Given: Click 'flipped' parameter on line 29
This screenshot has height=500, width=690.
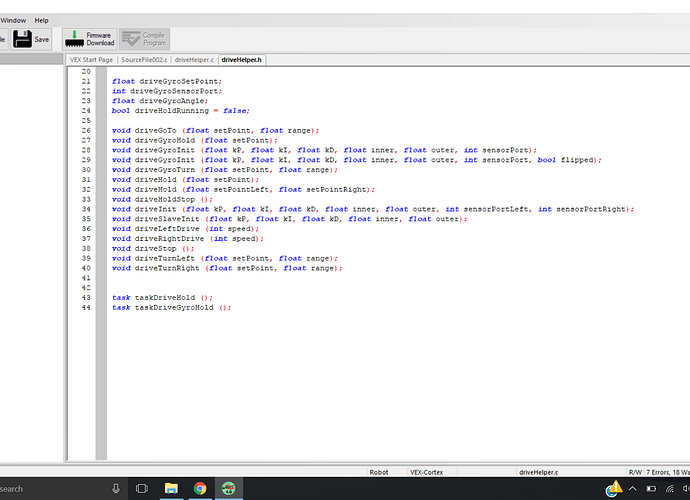Looking at the screenshot, I should [577, 160].
